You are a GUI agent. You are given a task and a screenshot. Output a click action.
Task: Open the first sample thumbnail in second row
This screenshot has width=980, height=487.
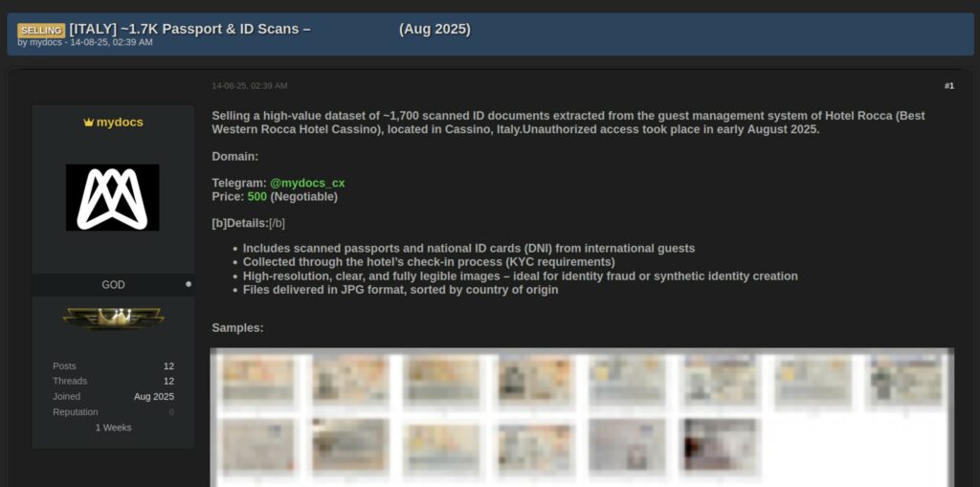[256, 444]
